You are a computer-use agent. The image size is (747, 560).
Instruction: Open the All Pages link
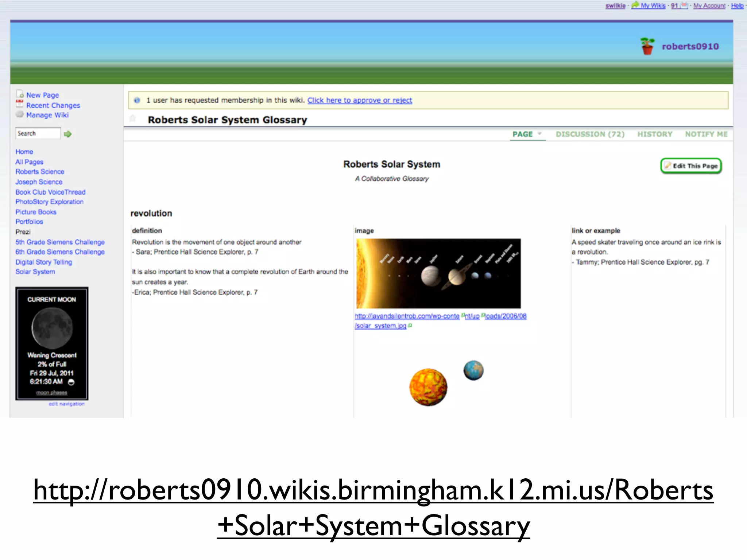click(29, 162)
